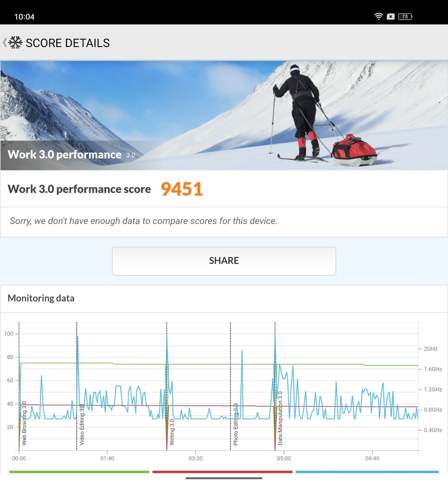Screen dimensions: 448x482
Task: Tap the 10:04 clock in status bar
Action: click(24, 17)
